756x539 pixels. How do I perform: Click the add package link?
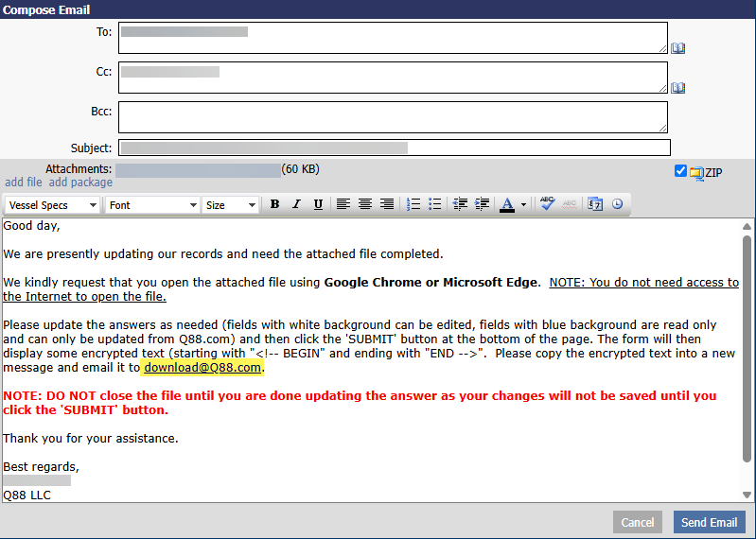(80, 183)
